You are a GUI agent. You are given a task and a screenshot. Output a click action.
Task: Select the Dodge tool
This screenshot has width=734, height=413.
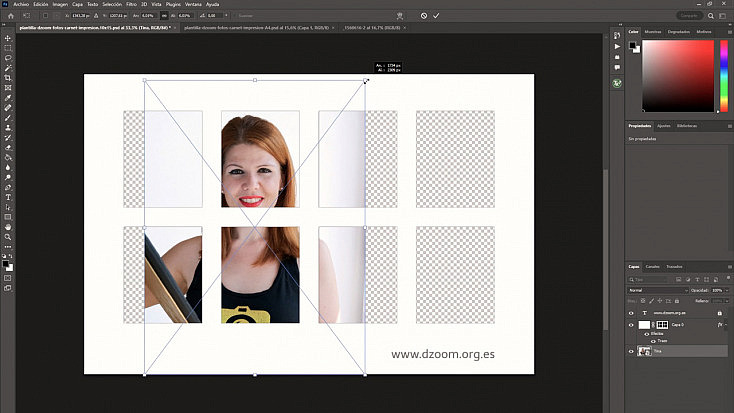click(x=8, y=177)
